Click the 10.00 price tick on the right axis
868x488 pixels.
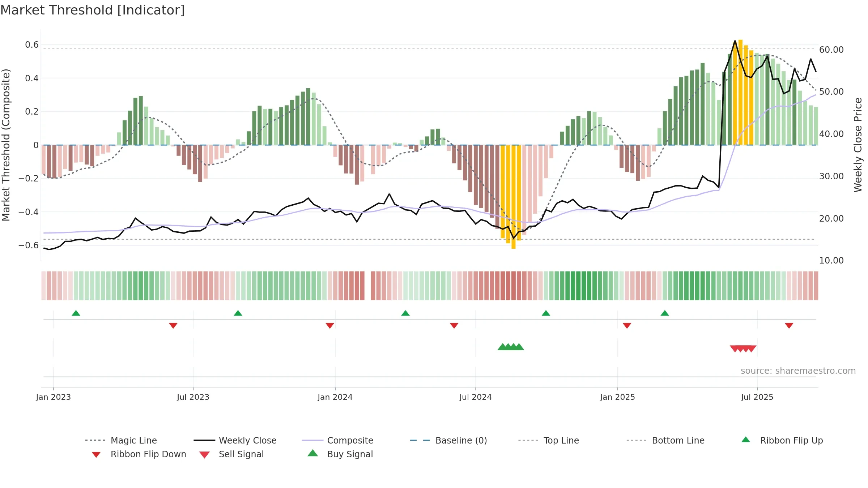tap(831, 261)
